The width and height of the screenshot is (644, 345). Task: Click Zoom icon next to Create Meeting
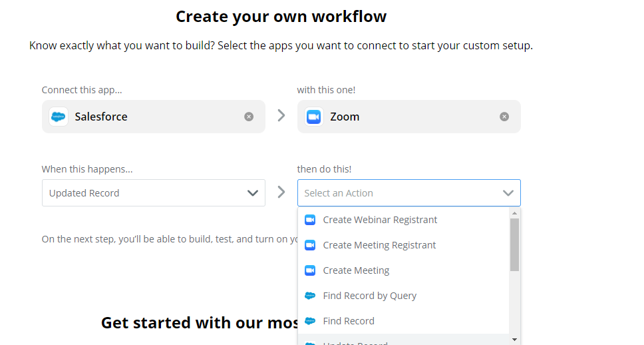point(310,270)
